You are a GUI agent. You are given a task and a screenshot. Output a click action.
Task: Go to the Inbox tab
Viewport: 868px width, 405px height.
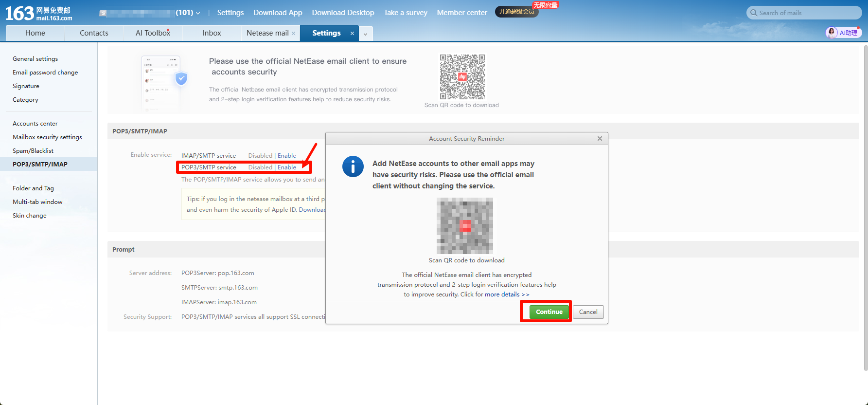(212, 33)
